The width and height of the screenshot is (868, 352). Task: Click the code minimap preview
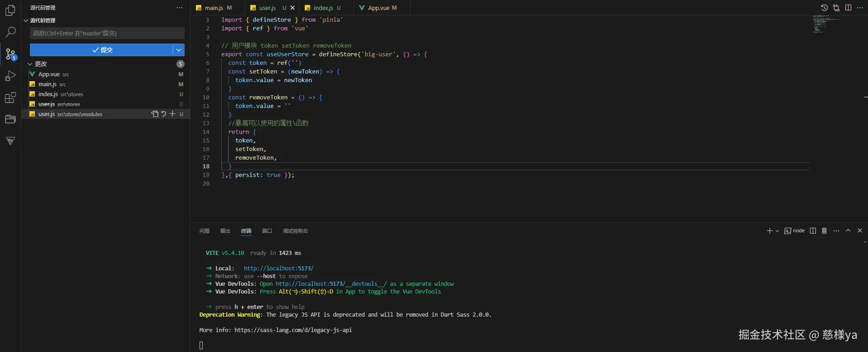click(x=826, y=24)
